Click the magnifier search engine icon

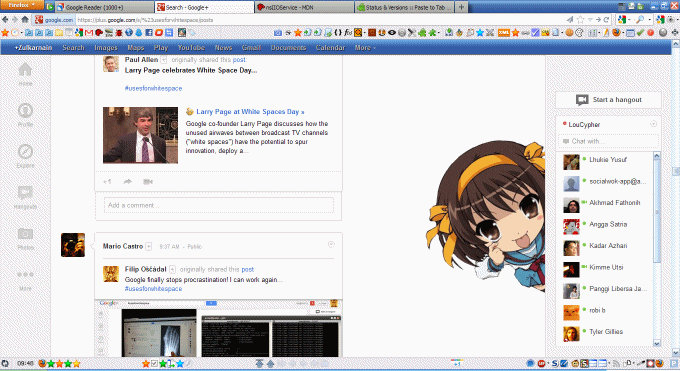click(x=640, y=20)
